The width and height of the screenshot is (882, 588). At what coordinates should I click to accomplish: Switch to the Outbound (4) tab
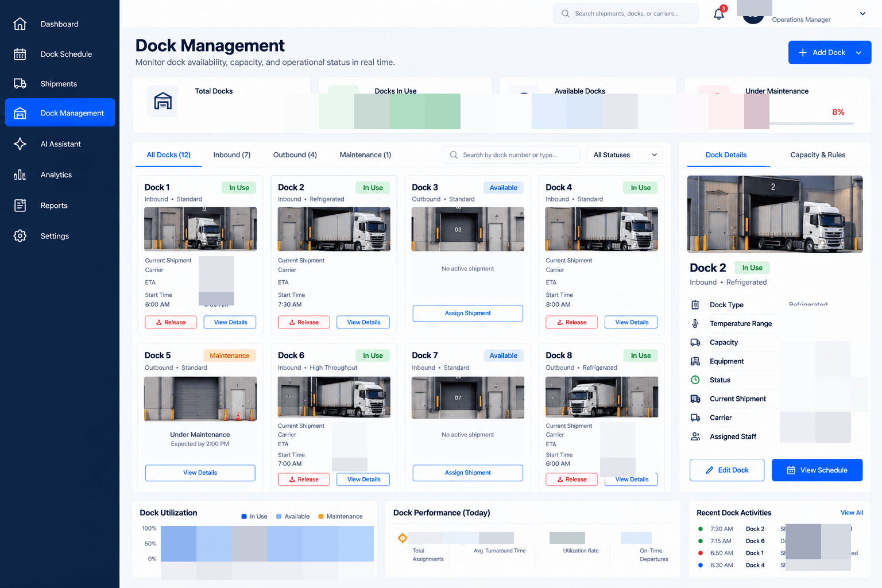(x=295, y=155)
